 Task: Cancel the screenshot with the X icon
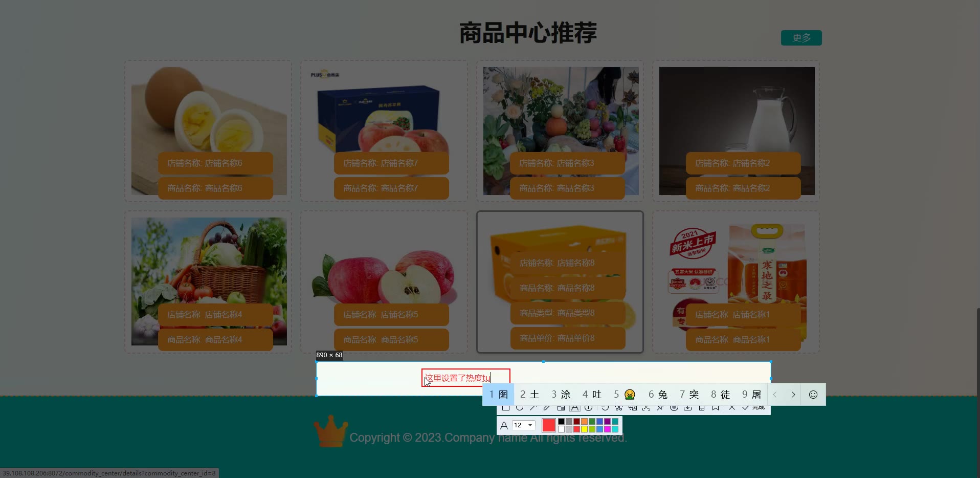(732, 408)
